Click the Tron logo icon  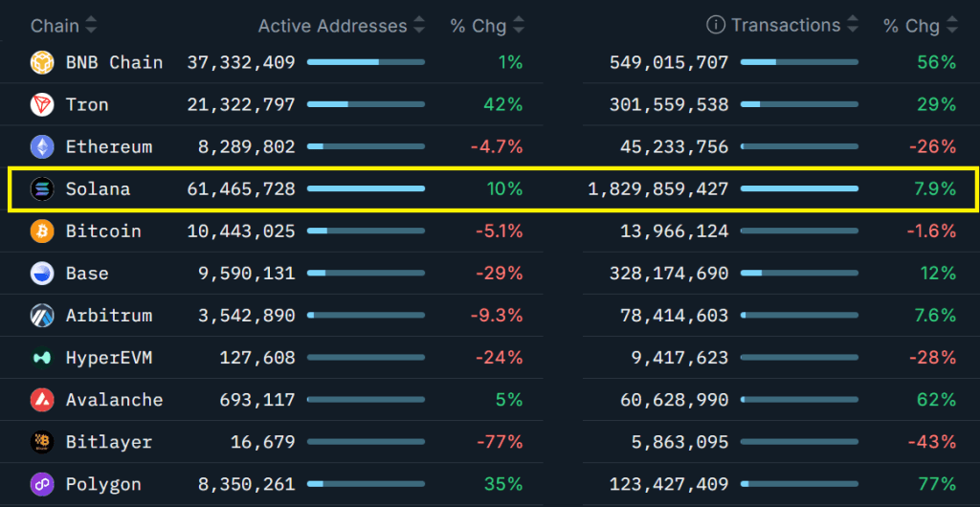coord(42,105)
